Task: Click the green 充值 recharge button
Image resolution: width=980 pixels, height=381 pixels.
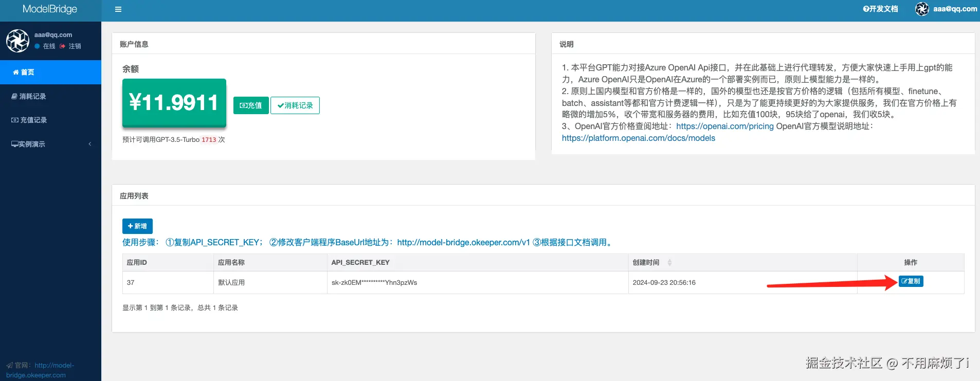Action: [251, 105]
